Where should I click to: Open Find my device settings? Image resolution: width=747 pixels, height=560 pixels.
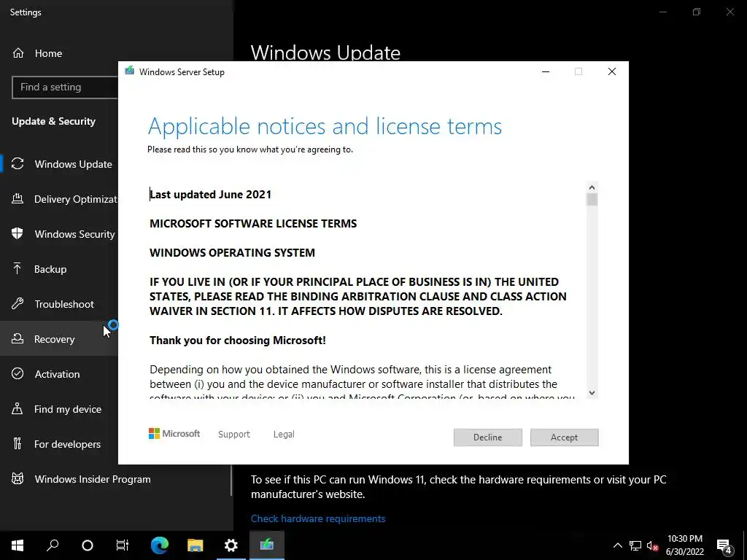(59, 409)
